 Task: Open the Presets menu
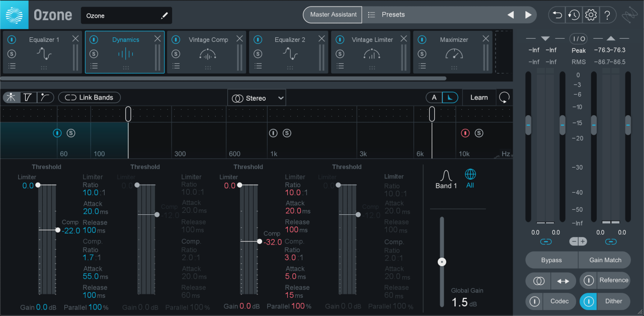click(x=393, y=15)
